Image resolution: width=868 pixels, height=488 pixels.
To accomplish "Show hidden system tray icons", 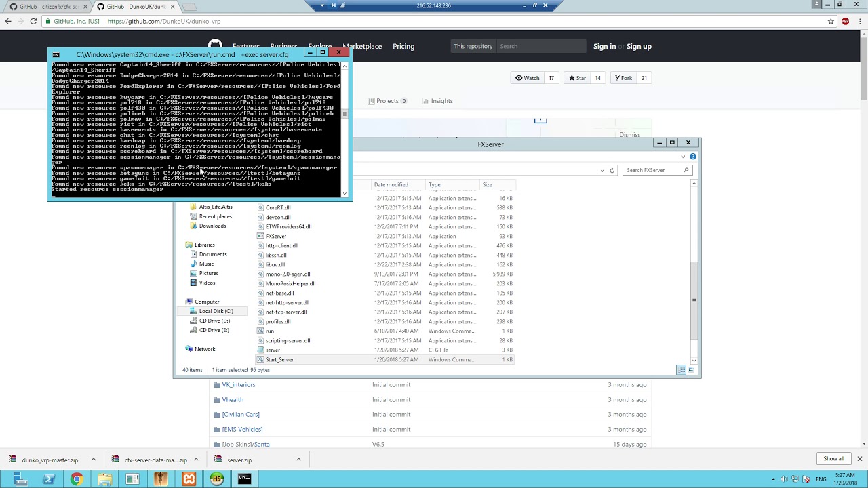I will (774, 479).
